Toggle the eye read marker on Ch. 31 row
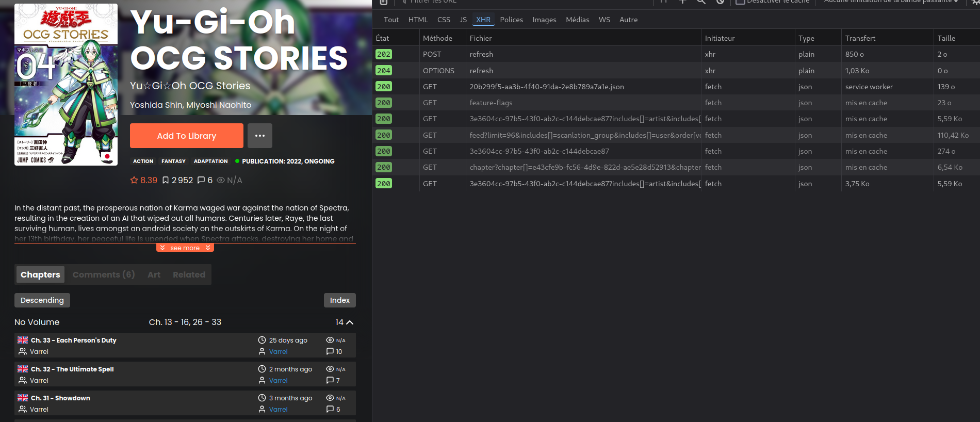The width and height of the screenshot is (980, 422). pos(330,398)
